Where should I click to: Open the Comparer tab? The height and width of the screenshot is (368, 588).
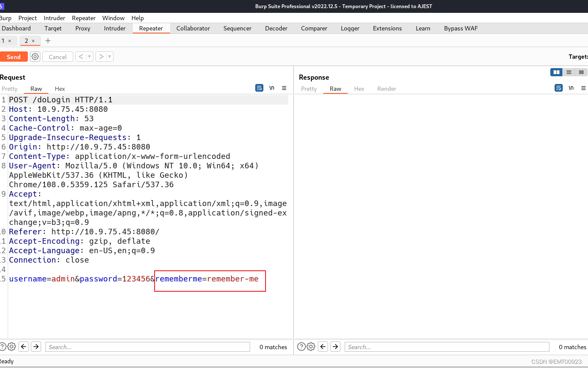click(x=314, y=28)
